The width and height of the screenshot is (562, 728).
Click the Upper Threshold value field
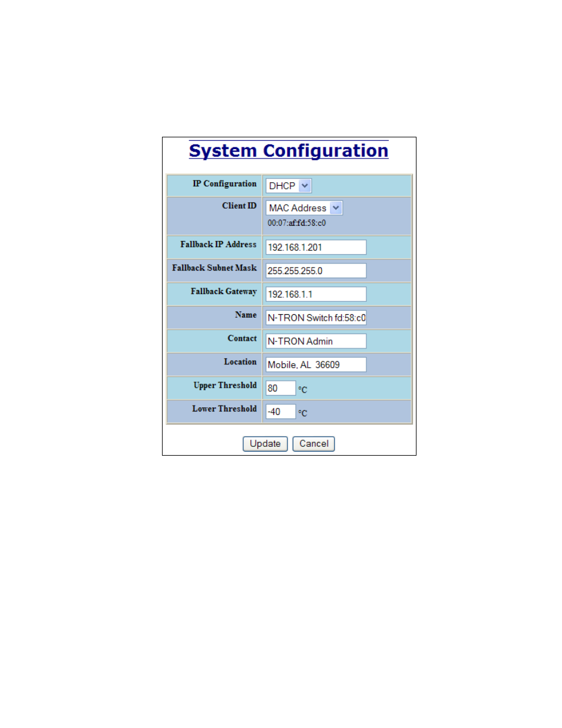(280, 388)
